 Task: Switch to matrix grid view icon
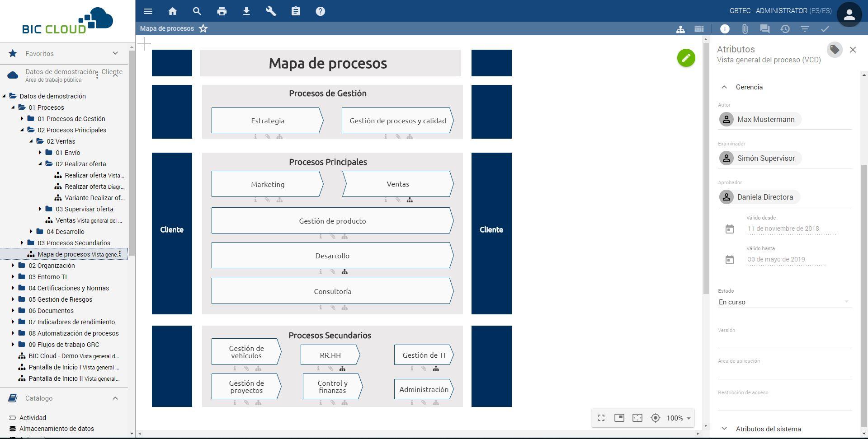(699, 29)
